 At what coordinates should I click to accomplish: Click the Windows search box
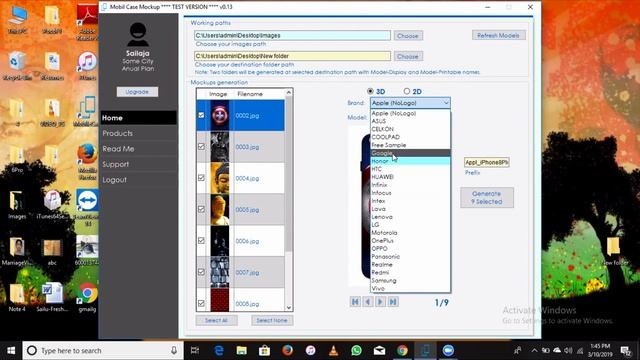coord(102,350)
